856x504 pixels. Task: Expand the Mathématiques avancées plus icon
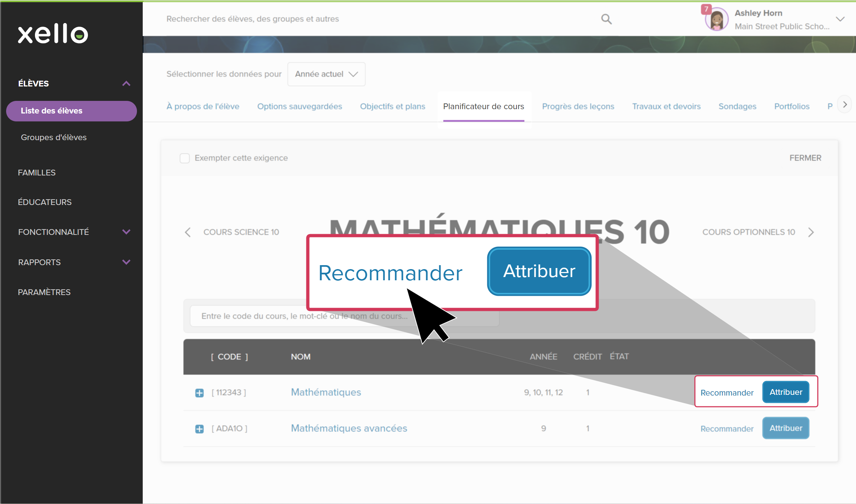[x=199, y=429]
